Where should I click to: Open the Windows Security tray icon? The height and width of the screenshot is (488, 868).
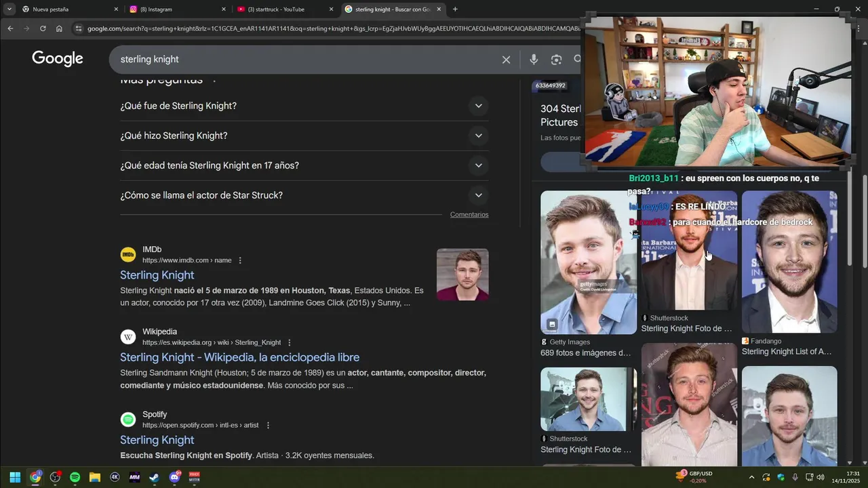click(x=781, y=477)
